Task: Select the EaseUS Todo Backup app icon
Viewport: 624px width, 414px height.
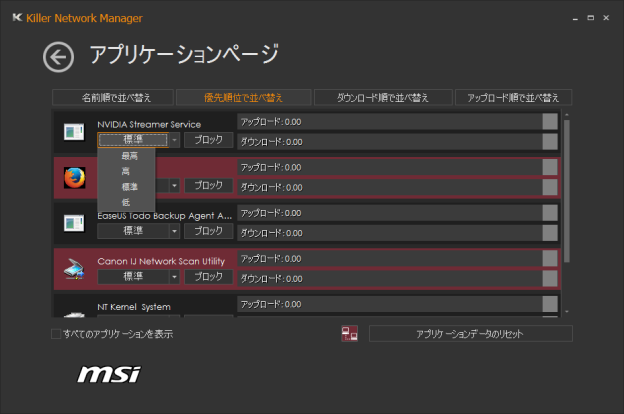Action: (74, 223)
